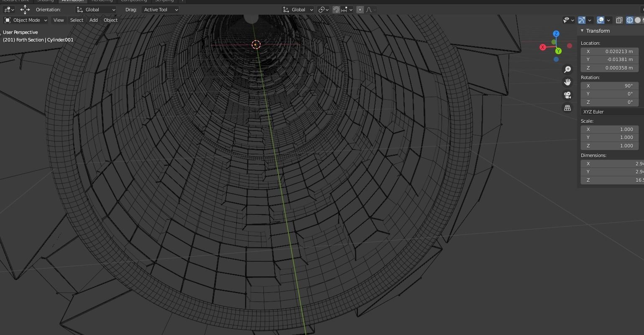Toggle show overlays button
This screenshot has width=644, height=335.
[x=601, y=20]
